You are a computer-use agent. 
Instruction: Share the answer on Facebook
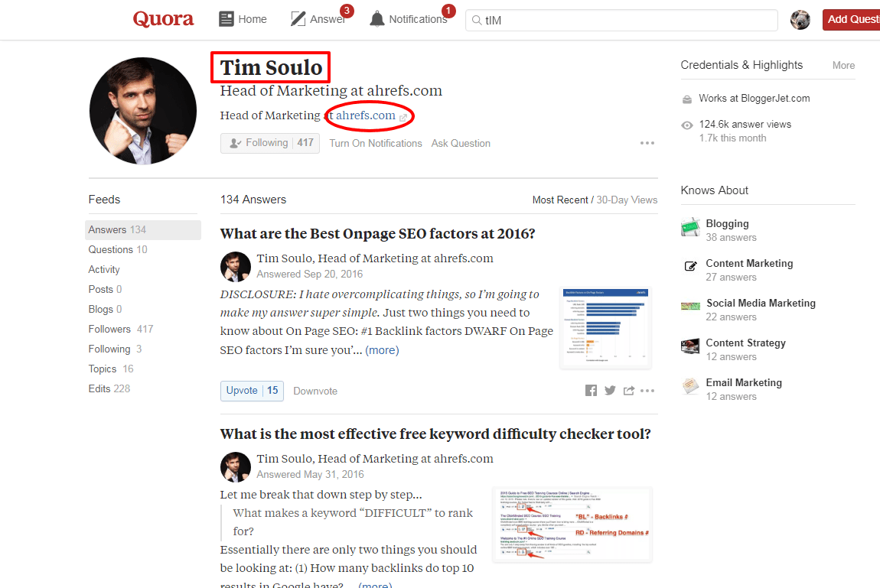591,391
